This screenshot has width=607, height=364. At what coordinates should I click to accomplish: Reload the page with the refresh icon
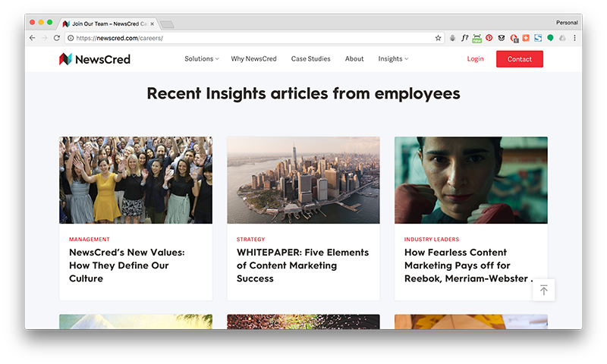[x=56, y=38]
